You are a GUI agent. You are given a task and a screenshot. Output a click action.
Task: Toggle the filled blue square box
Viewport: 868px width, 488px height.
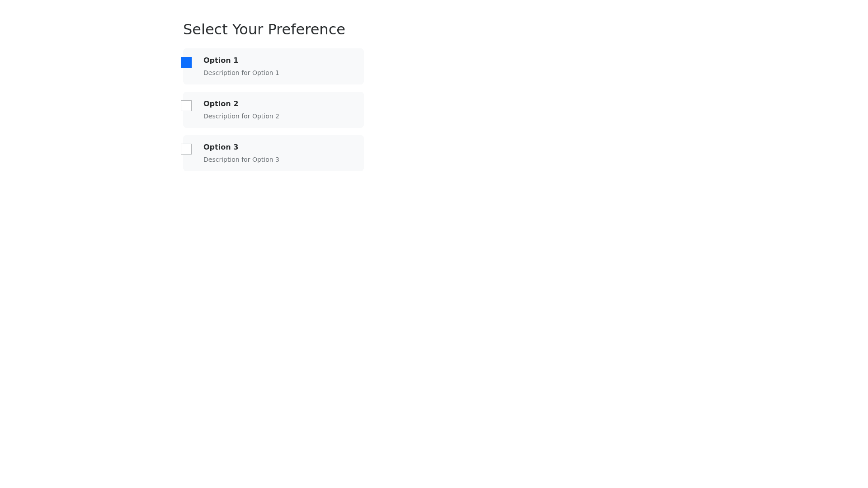[186, 62]
